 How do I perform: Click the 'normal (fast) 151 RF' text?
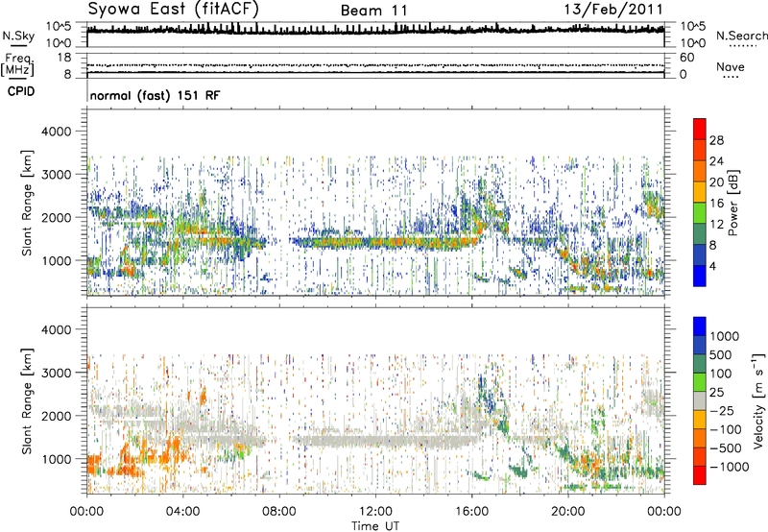tap(155, 95)
